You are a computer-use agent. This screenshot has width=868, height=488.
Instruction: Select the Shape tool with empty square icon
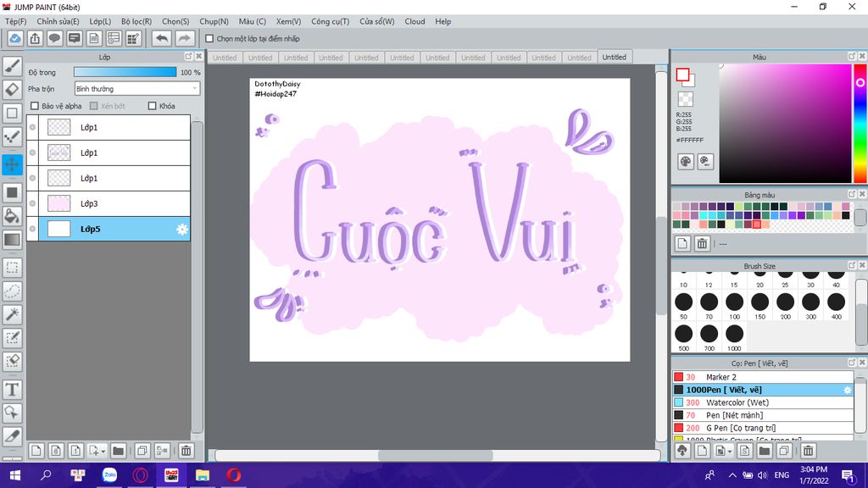pos(12,114)
